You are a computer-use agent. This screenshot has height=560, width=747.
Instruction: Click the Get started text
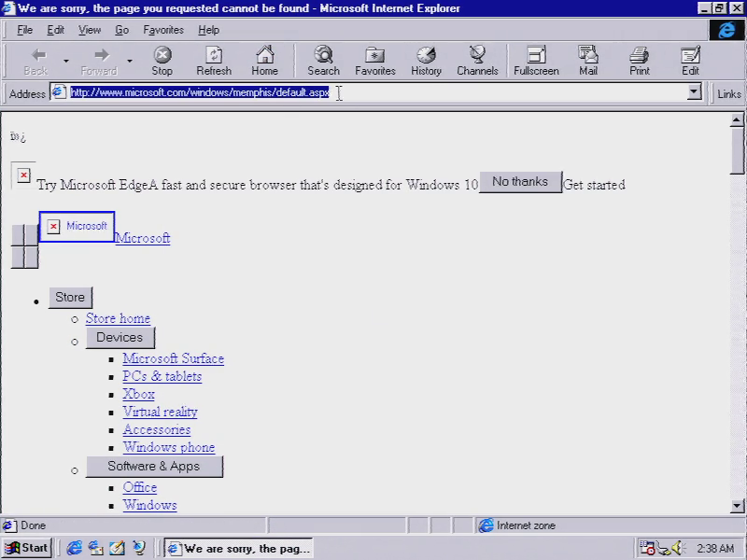pyautogui.click(x=594, y=185)
